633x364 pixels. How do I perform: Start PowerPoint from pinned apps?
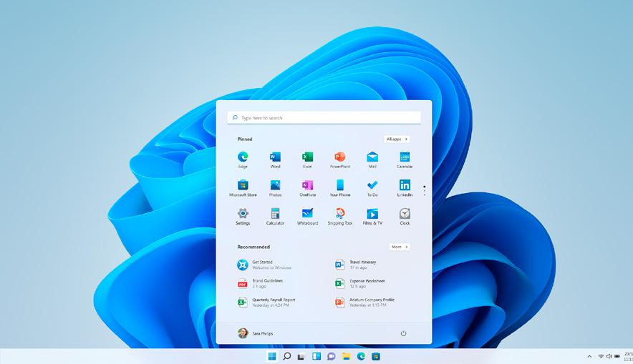340,159
